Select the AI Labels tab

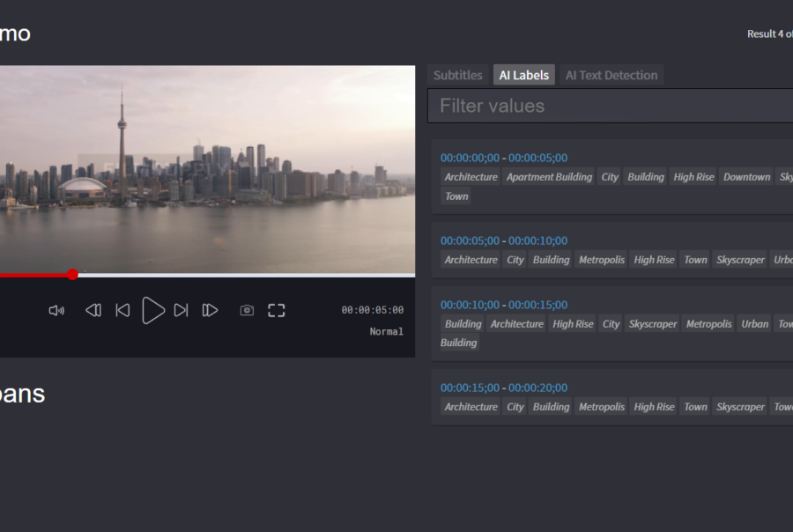tap(523, 75)
